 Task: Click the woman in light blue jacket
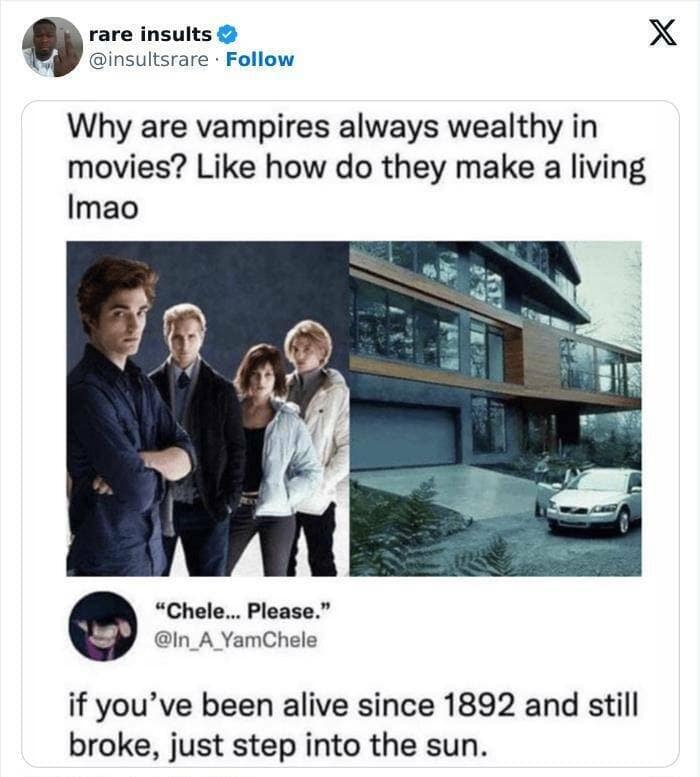[x=275, y=458]
